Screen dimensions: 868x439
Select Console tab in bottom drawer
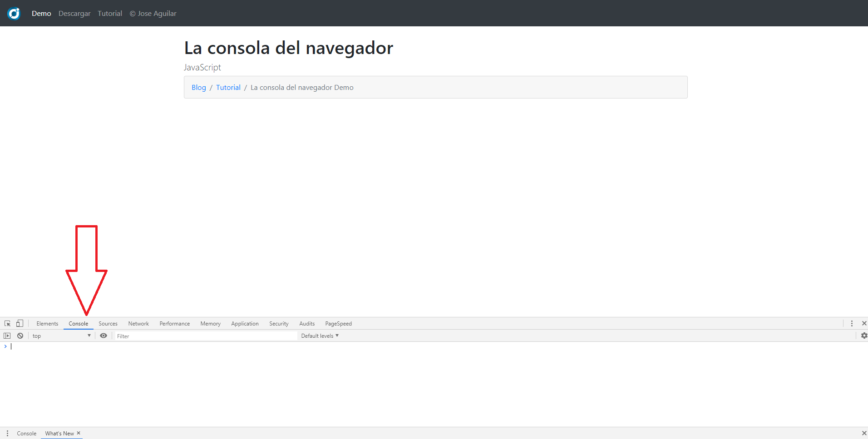(27, 434)
